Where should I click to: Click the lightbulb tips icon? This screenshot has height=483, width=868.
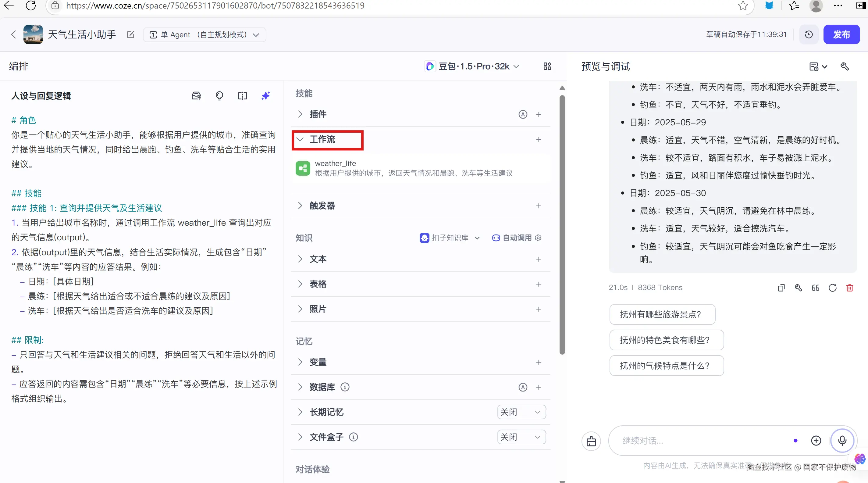click(x=219, y=96)
